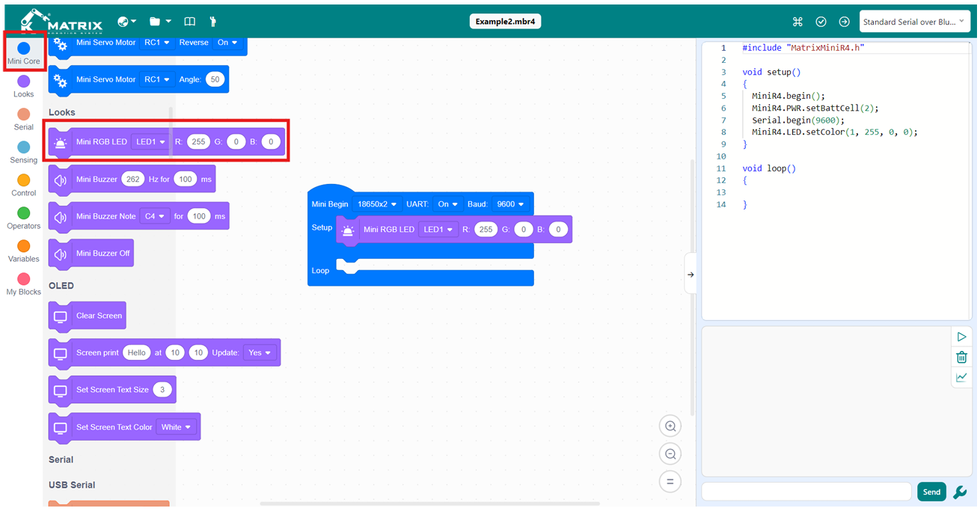Open the book documentation icon
This screenshot has width=980, height=517.
[x=190, y=22]
